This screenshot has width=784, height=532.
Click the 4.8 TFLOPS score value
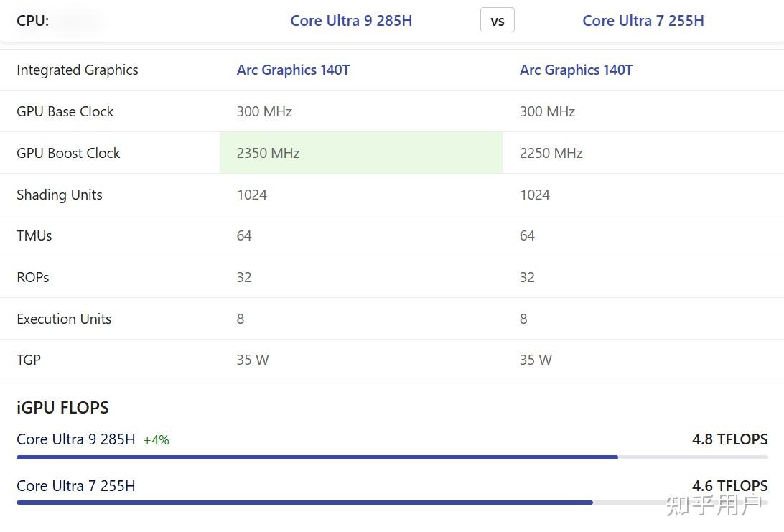[729, 439]
